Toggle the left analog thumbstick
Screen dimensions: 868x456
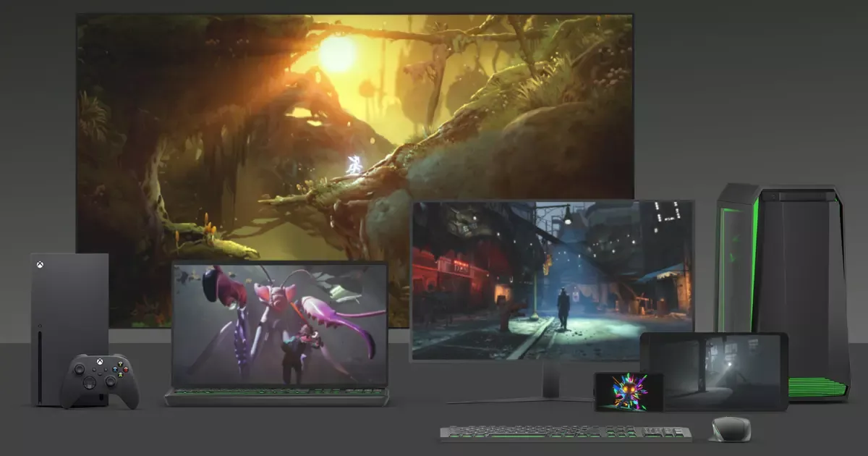pyautogui.click(x=79, y=370)
